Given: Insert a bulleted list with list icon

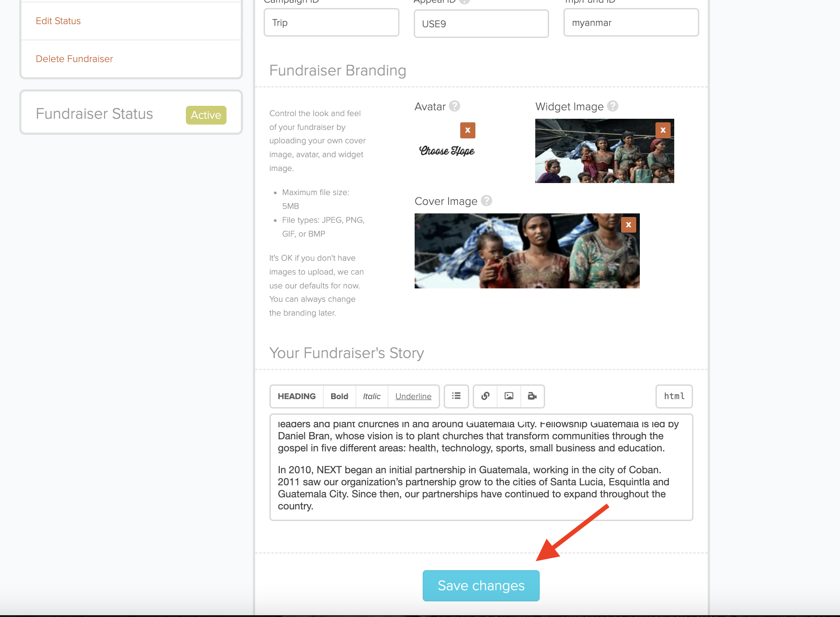Looking at the screenshot, I should (x=456, y=396).
